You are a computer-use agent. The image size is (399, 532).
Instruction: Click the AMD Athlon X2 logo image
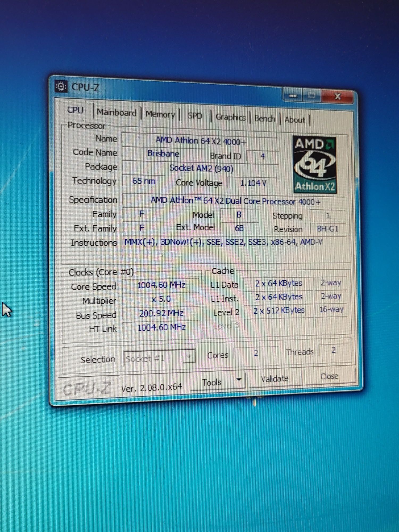(314, 165)
